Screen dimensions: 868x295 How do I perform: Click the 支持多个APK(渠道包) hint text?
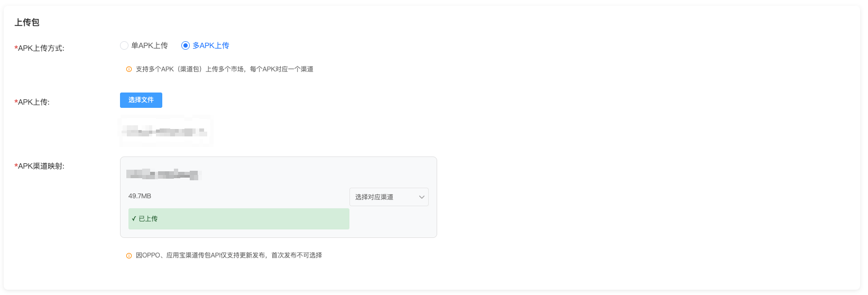coord(224,69)
